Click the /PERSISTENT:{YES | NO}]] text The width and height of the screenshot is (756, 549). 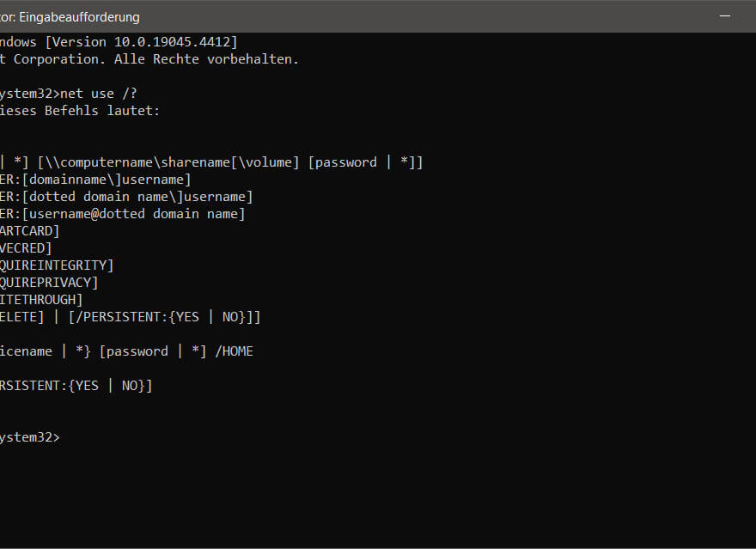point(164,317)
